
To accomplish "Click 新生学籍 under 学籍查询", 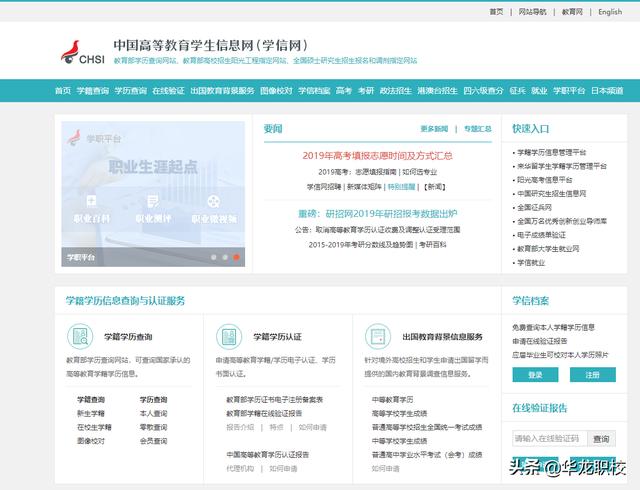I will (91, 414).
